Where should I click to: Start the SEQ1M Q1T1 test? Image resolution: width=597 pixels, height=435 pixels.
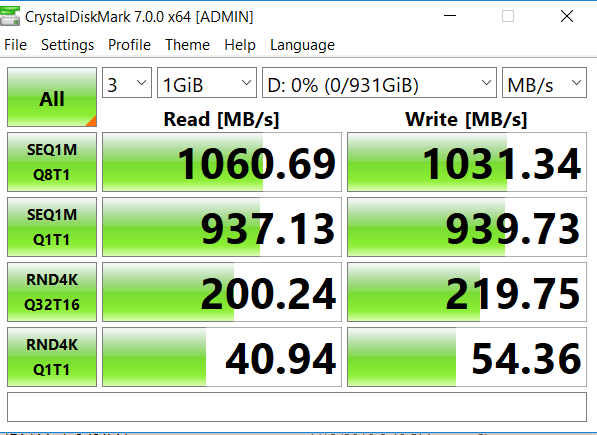point(52,227)
